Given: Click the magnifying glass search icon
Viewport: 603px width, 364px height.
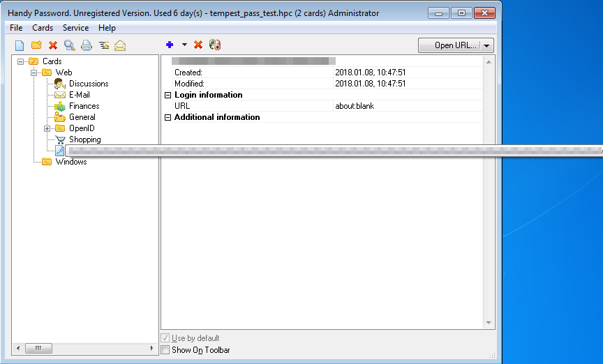Looking at the screenshot, I should tap(70, 45).
